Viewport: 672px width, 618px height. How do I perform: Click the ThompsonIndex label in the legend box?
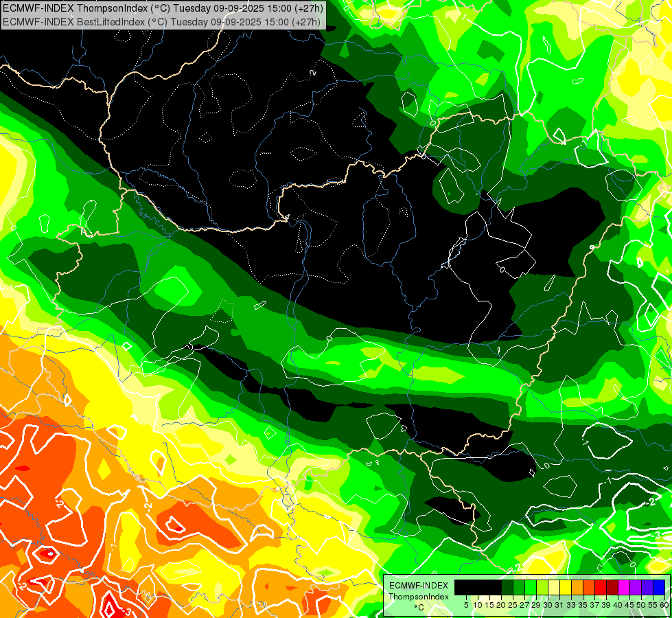pyautogui.click(x=419, y=597)
